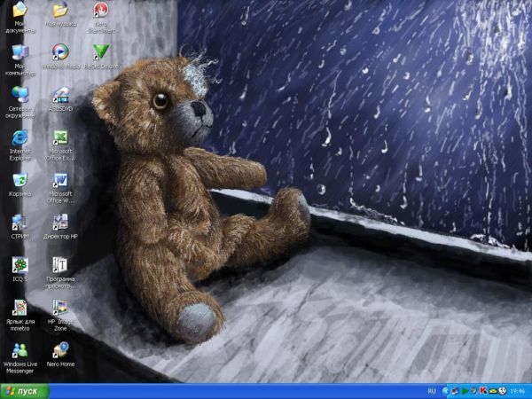
Task: Open the Корзина recycle bin
Action: pos(20,180)
